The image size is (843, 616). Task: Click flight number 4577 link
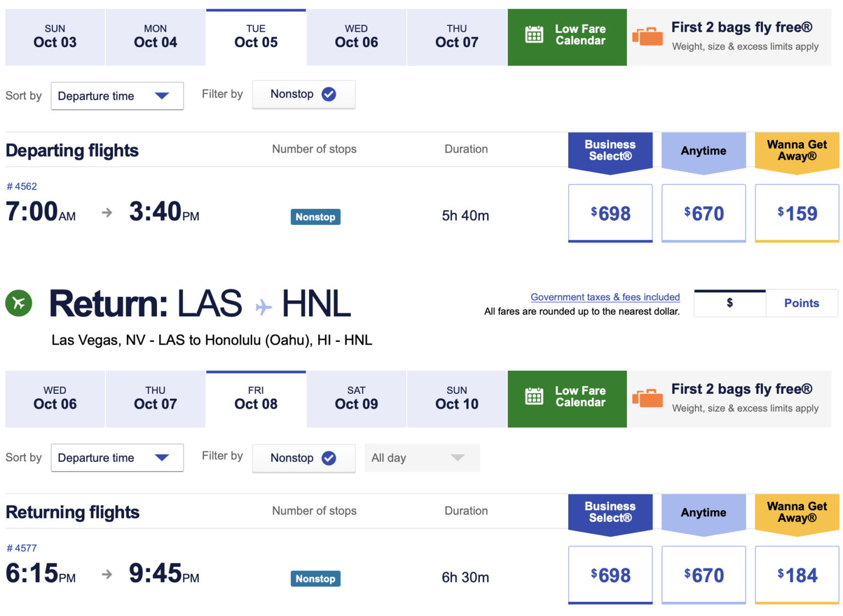pyautogui.click(x=21, y=547)
